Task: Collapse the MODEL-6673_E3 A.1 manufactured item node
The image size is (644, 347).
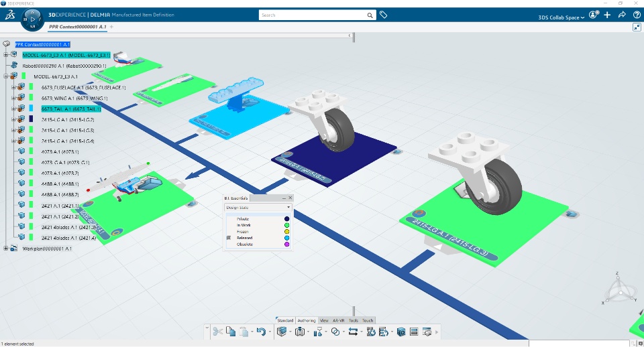Action: (x=6, y=76)
